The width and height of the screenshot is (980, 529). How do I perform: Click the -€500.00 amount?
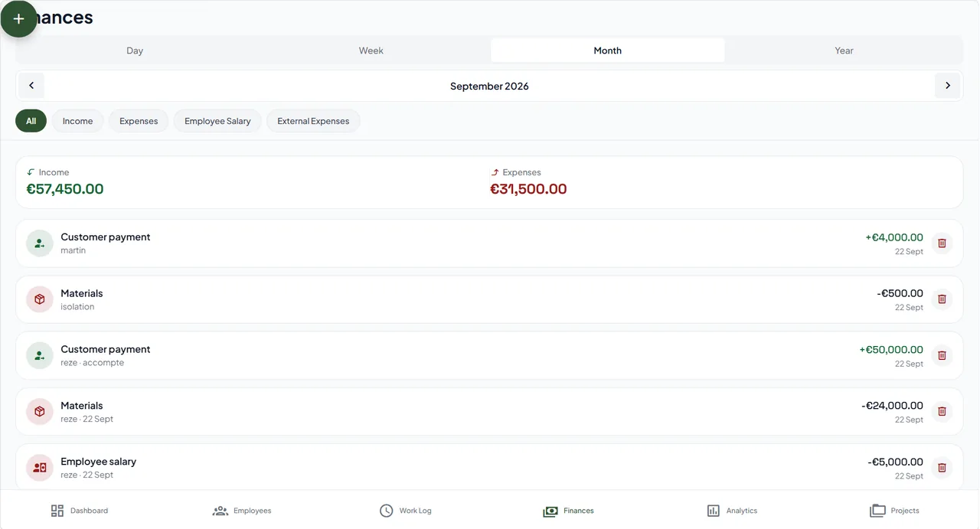coord(900,293)
